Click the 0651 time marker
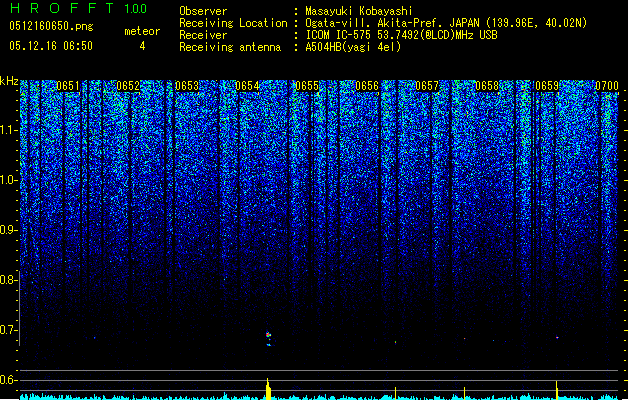 [68, 86]
